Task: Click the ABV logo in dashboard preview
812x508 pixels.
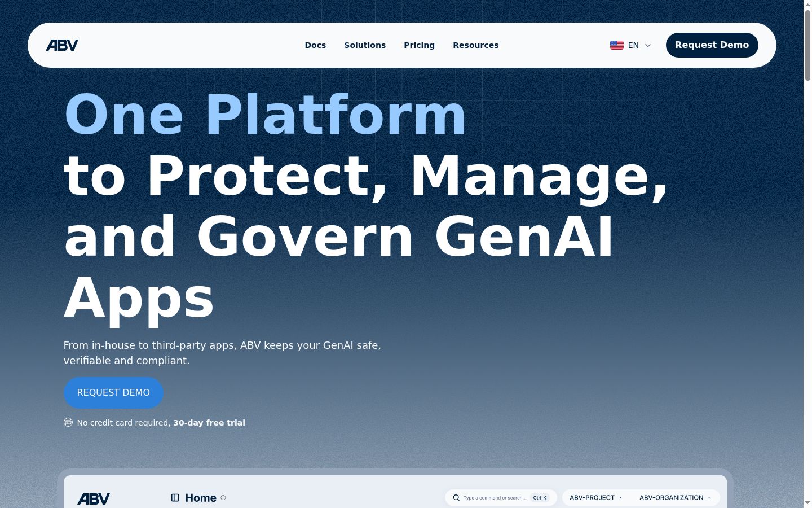Action: [94, 499]
